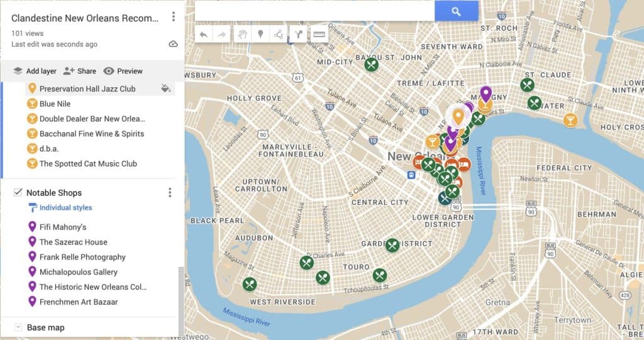
Task: Select the Draw a line tool
Action: coord(278,34)
